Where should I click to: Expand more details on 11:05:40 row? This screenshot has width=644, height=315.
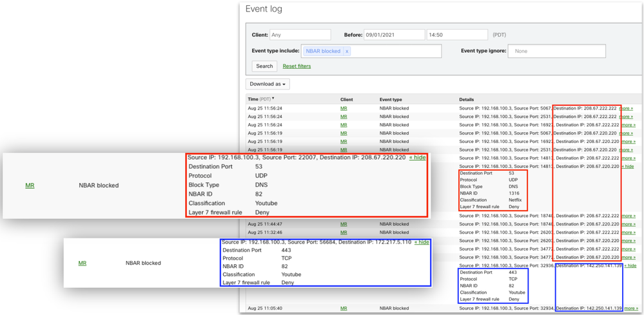point(630,309)
